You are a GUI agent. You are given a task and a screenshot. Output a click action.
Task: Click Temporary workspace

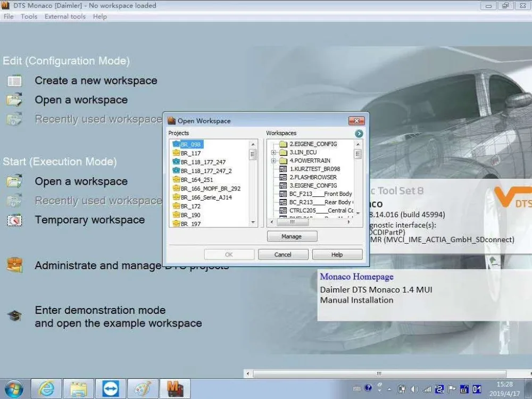[90, 220]
